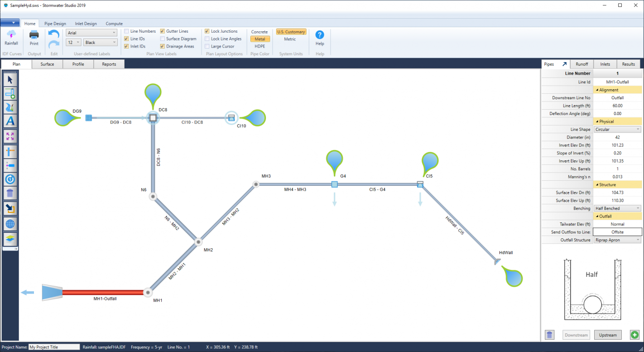Click the MH2 manhole node
Image resolution: width=644 pixels, height=352 pixels.
point(198,242)
